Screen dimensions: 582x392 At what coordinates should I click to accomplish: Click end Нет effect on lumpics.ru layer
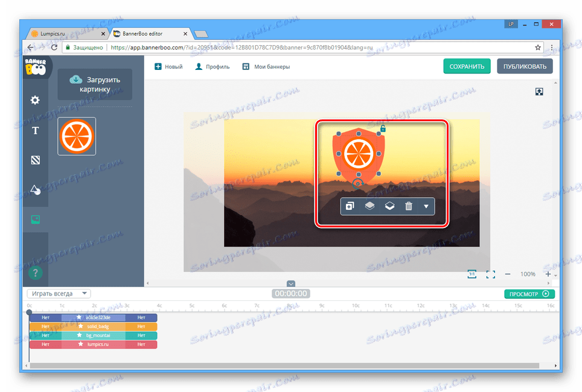click(141, 344)
